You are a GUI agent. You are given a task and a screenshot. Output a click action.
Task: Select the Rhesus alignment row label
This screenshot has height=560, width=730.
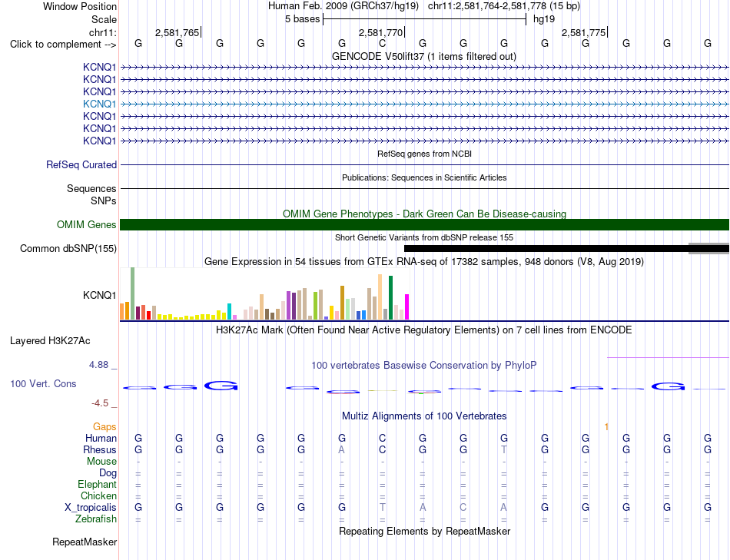click(100, 449)
